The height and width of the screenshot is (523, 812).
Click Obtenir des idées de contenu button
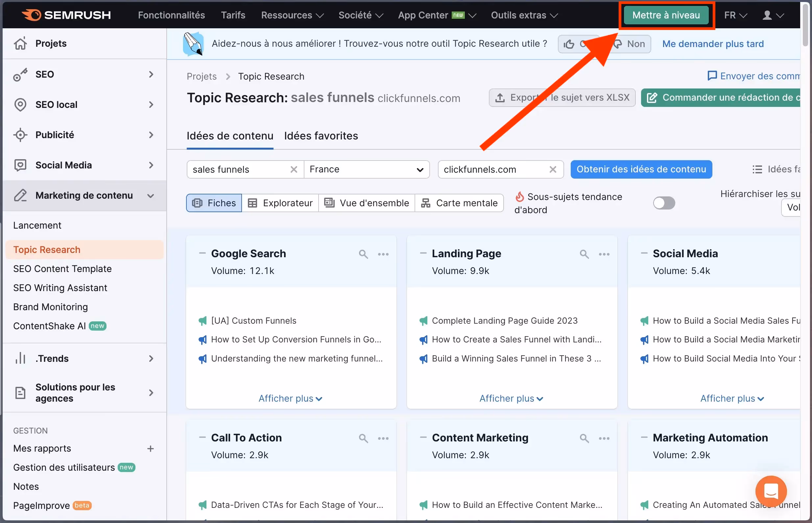(x=641, y=169)
